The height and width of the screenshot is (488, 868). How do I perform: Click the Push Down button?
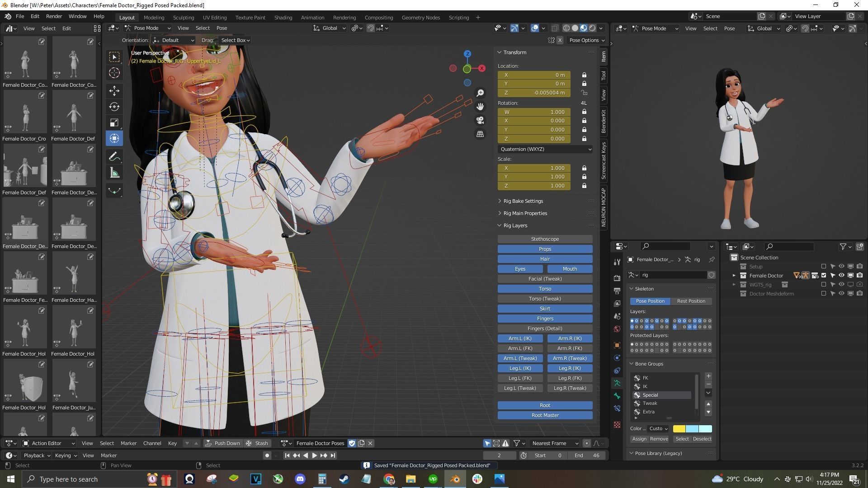point(222,443)
